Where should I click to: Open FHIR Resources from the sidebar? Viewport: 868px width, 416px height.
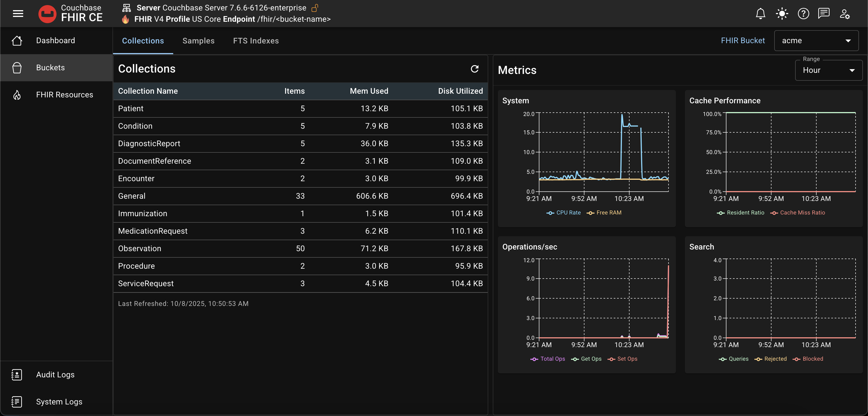coord(64,95)
